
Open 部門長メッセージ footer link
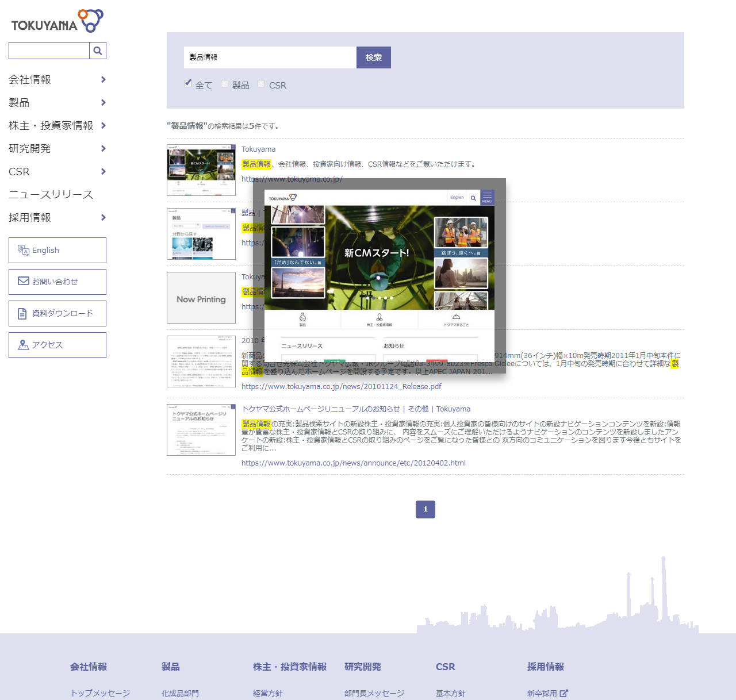point(374,693)
